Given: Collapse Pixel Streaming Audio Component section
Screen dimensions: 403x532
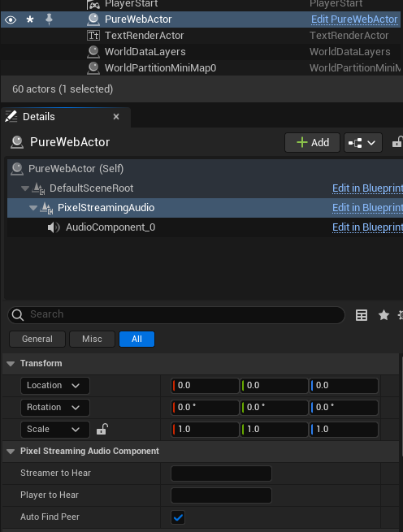Looking at the screenshot, I should (x=11, y=452).
